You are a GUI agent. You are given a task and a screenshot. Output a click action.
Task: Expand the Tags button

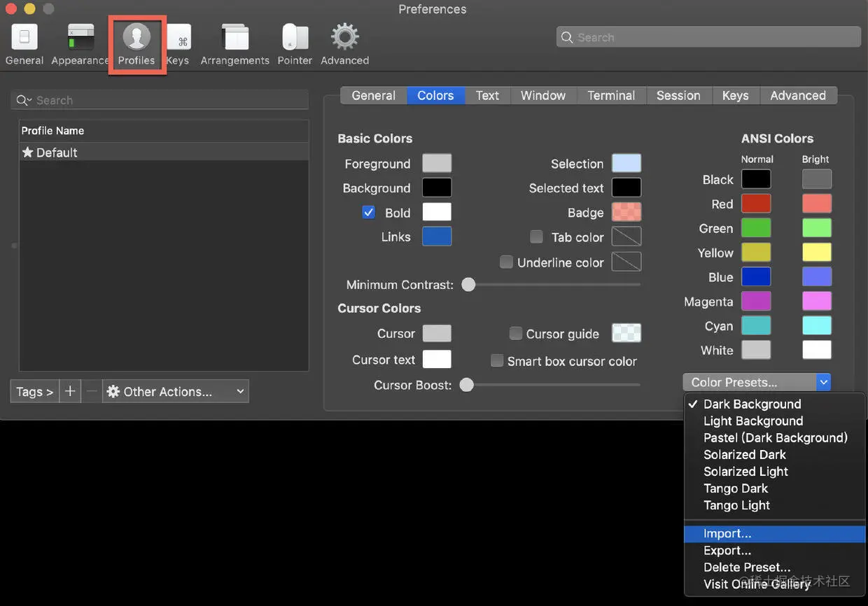pos(35,391)
